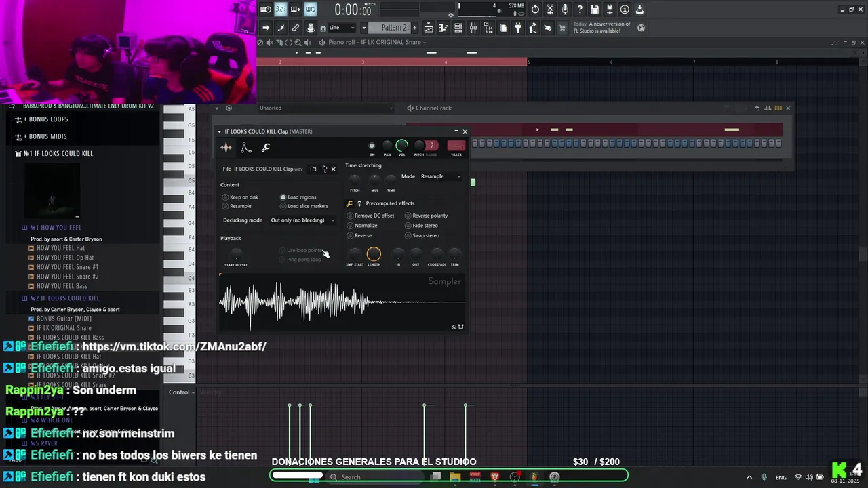
Task: Select the Resample content option
Action: (237, 206)
